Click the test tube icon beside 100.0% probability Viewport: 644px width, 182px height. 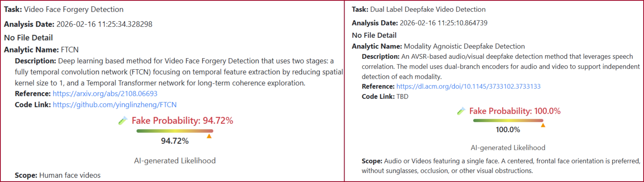461,111
